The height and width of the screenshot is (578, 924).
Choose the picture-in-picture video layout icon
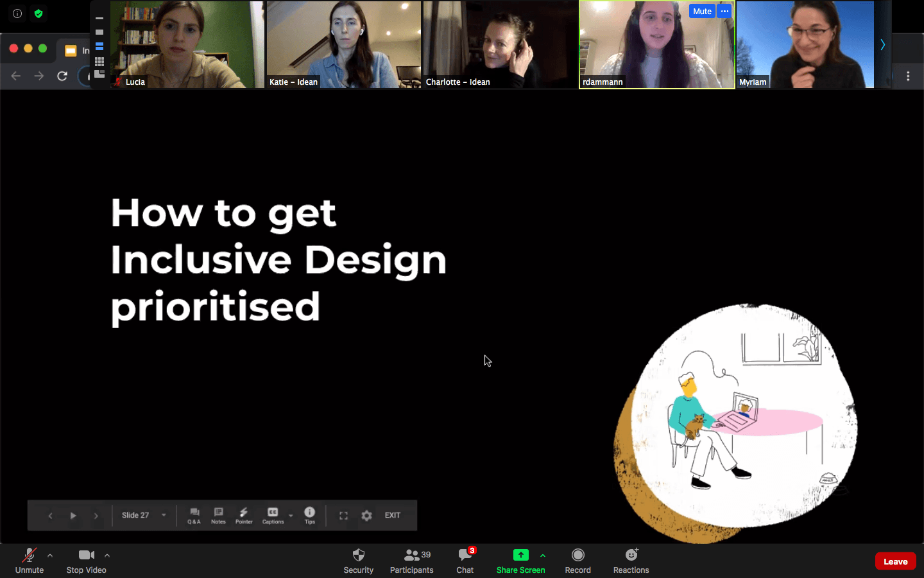pyautogui.click(x=99, y=74)
